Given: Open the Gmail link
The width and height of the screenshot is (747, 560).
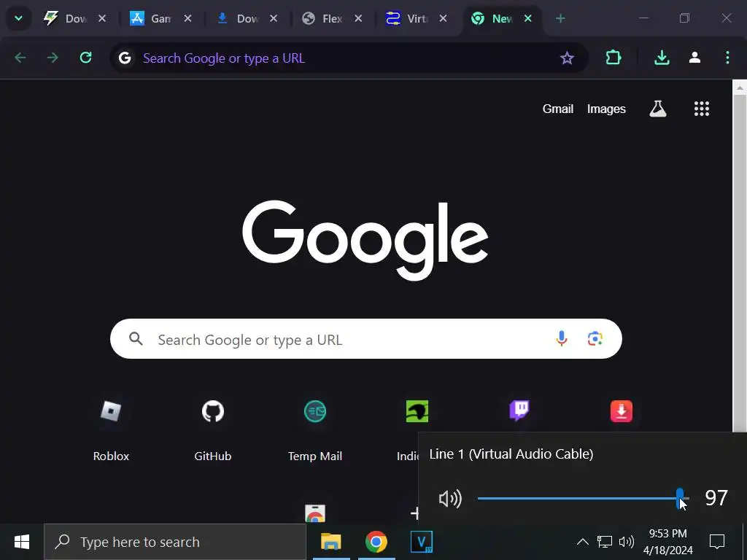Looking at the screenshot, I should click(557, 109).
